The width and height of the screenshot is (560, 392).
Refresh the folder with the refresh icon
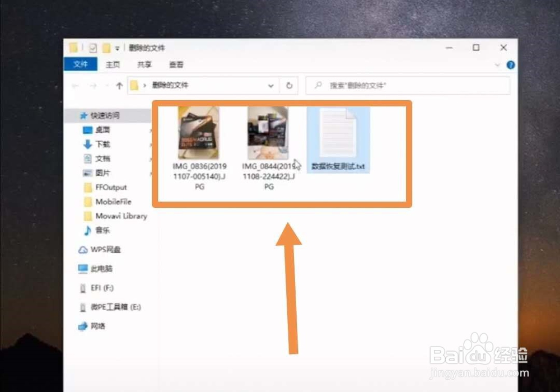click(290, 86)
